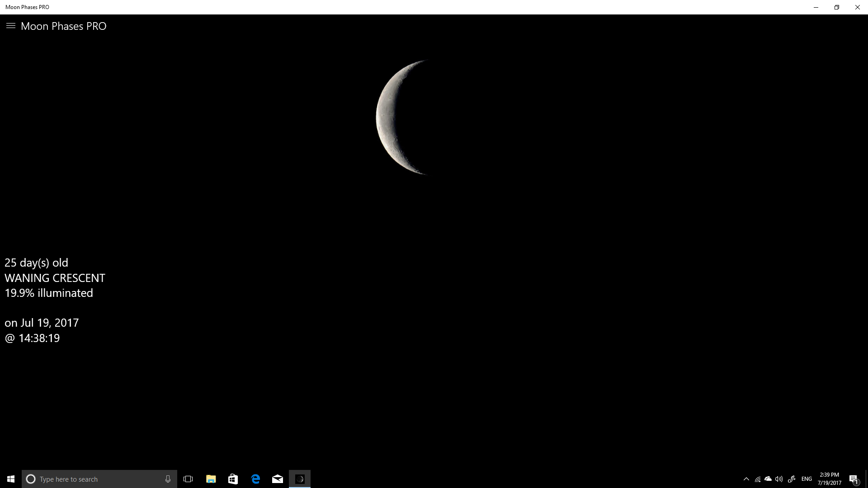Activate the Moon Phases PRO taskbar icon
The image size is (868, 488).
[x=300, y=479]
